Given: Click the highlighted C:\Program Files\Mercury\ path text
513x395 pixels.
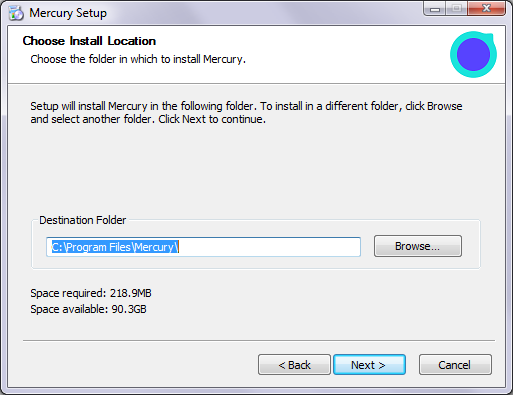Looking at the screenshot, I should (115, 247).
